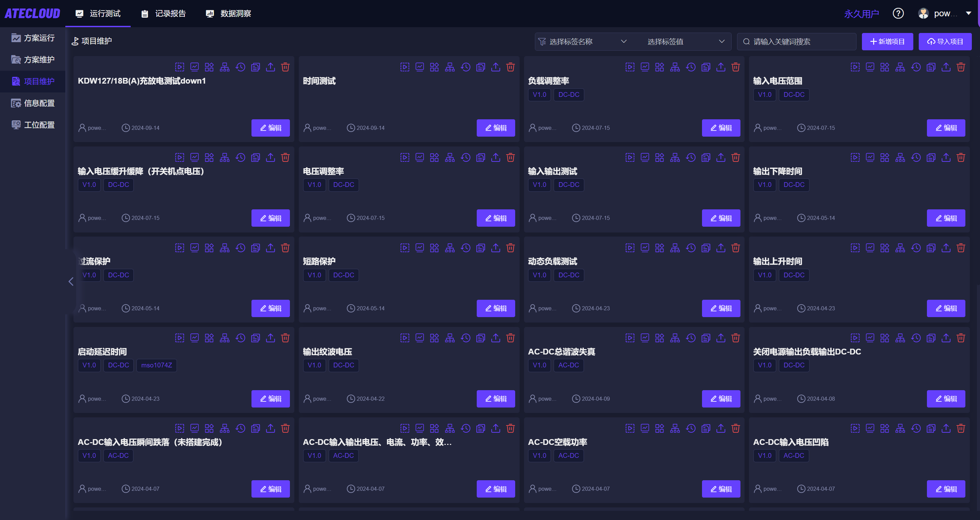Open monitor chart icon on 输出纹波电压 card
This screenshot has height=520, width=980.
click(x=420, y=338)
